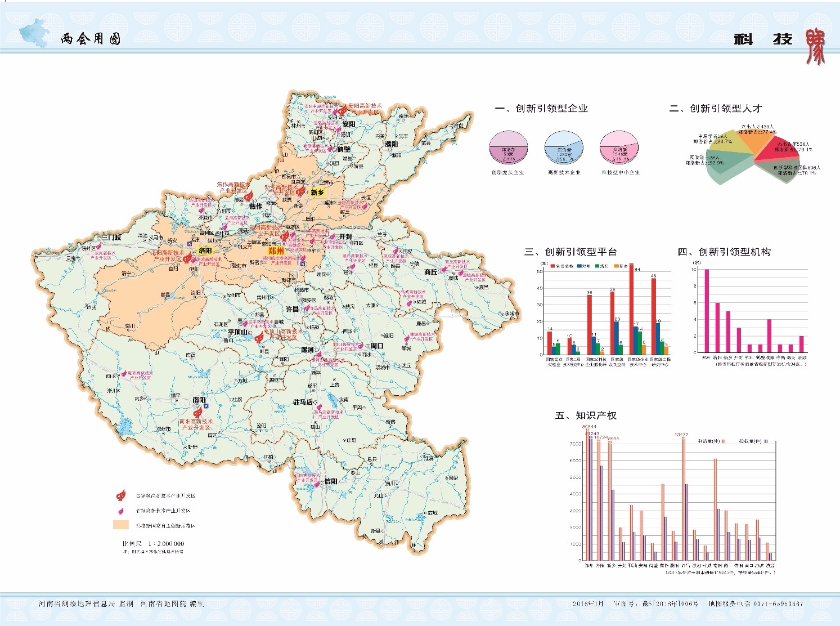The height and width of the screenshot is (626, 840).
Task: Select the yellow-highlighted 新乡 city label
Action: point(318,193)
